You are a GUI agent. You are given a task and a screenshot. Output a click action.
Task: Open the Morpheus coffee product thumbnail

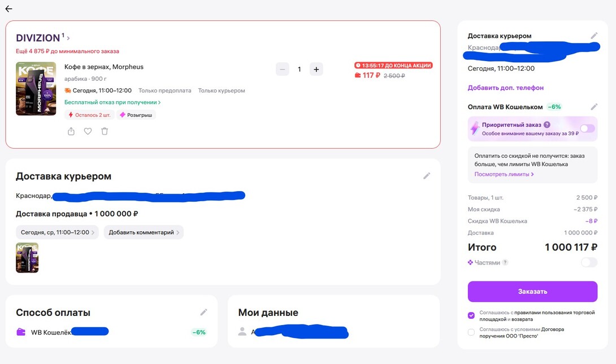[x=36, y=89]
